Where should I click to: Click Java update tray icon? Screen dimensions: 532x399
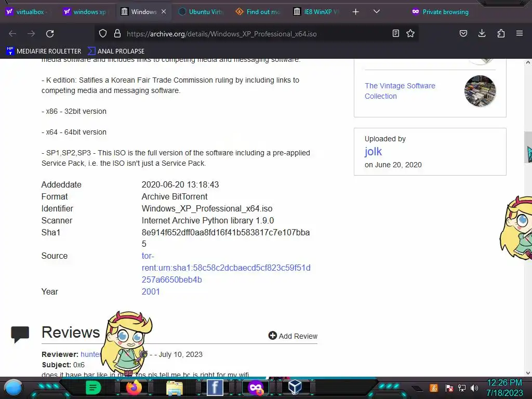(x=434, y=388)
